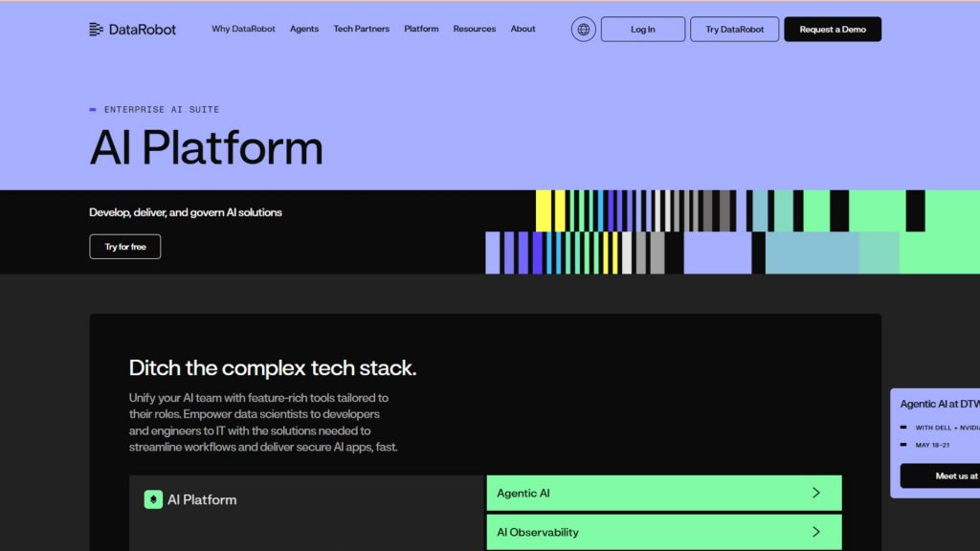This screenshot has height=551, width=980.
Task: Click the ENTERPRISE AI SUITE label
Action: click(x=161, y=109)
